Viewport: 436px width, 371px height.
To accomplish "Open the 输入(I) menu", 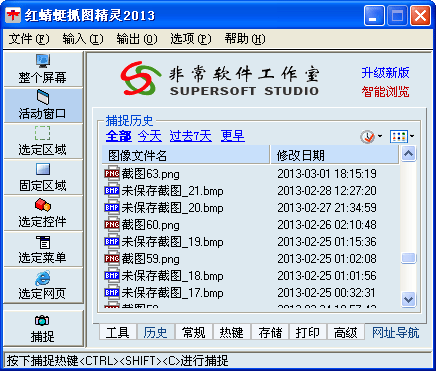I will click(x=83, y=39).
